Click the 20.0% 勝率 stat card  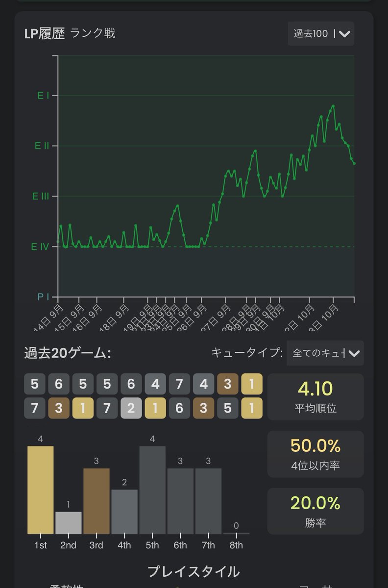[315, 511]
